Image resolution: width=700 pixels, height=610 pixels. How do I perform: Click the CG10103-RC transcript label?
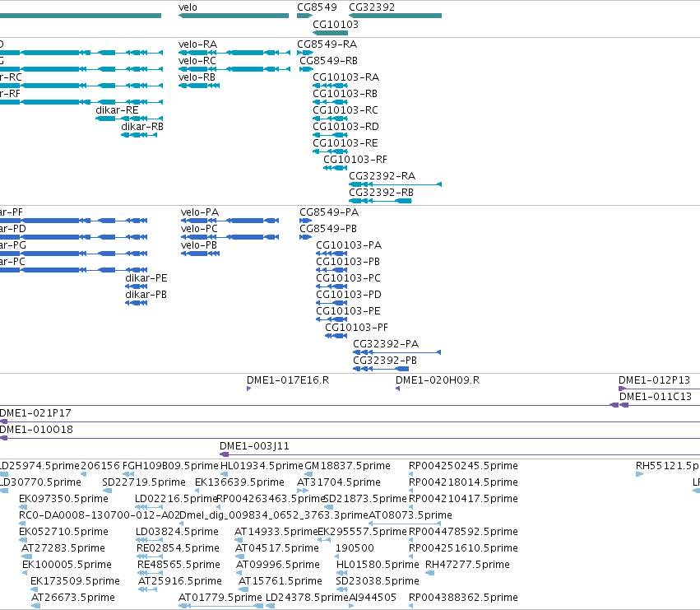345,110
